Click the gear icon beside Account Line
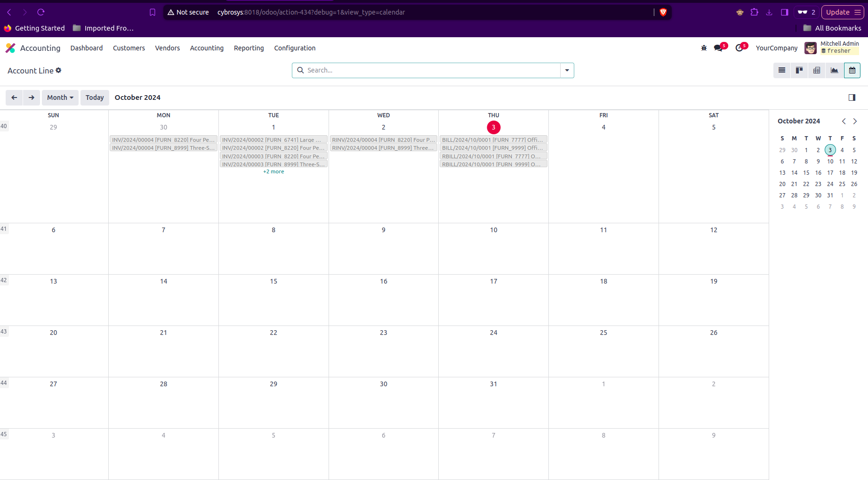868x480 pixels. point(58,70)
